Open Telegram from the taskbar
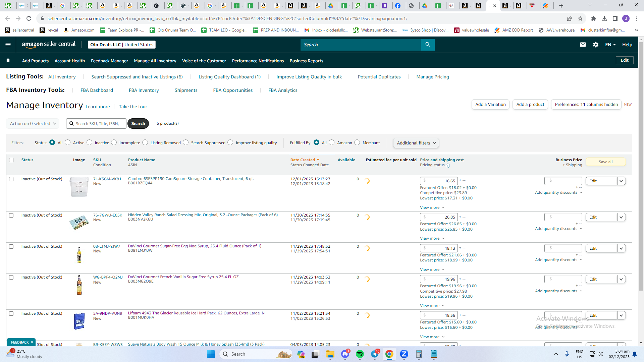The image size is (644, 362). point(375,354)
